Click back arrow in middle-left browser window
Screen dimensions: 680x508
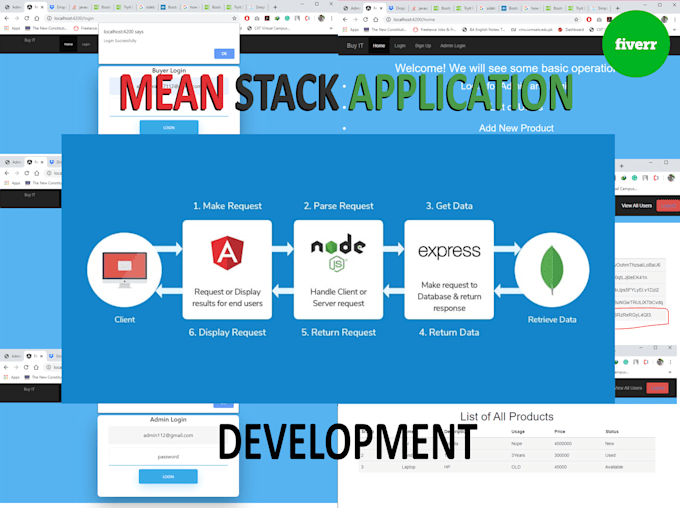pyautogui.click(x=7, y=173)
